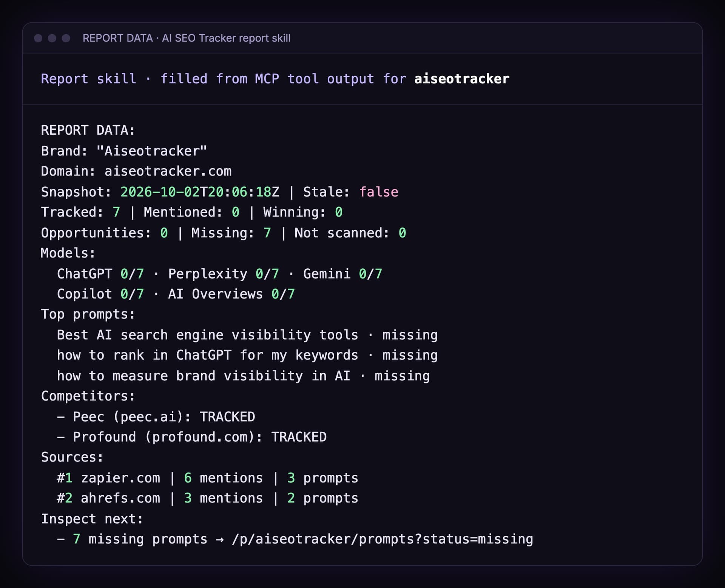Click the 'Models:' label
This screenshot has height=588, width=725.
click(x=68, y=253)
